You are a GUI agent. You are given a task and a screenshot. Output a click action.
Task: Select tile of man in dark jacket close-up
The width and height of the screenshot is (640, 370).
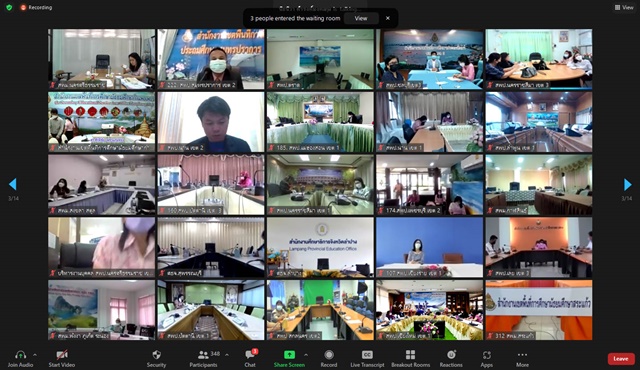click(x=211, y=122)
